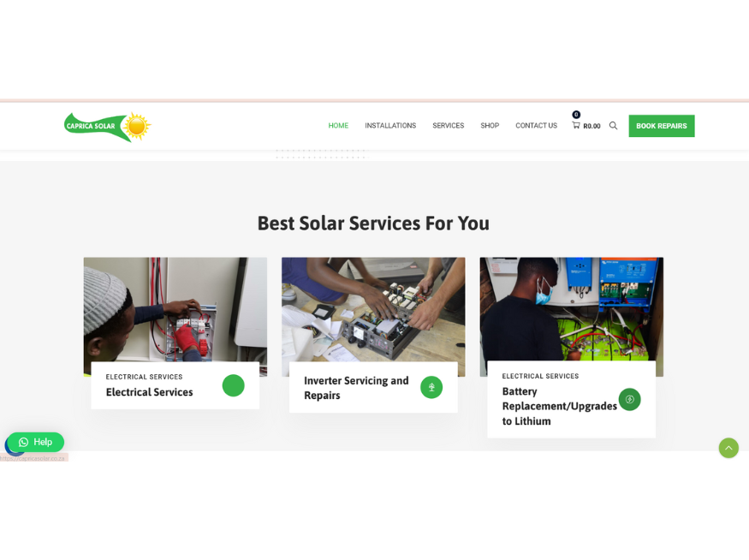Click the scroll-to-top arrow button

(x=728, y=448)
